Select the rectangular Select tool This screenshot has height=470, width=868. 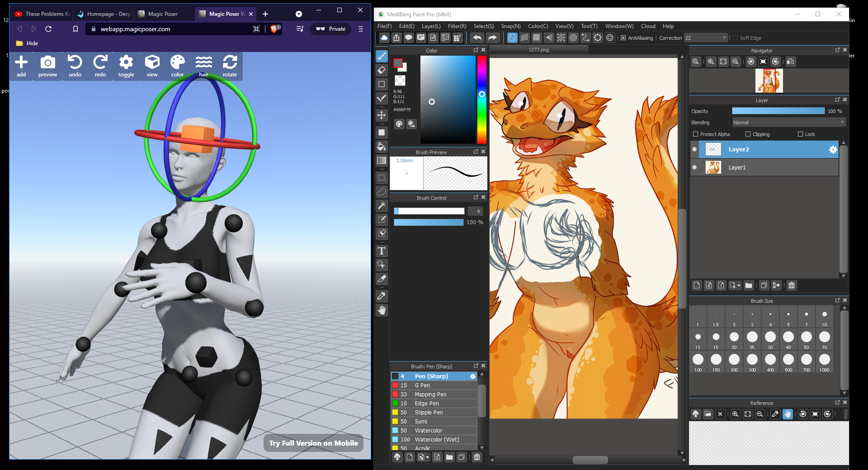tap(382, 178)
